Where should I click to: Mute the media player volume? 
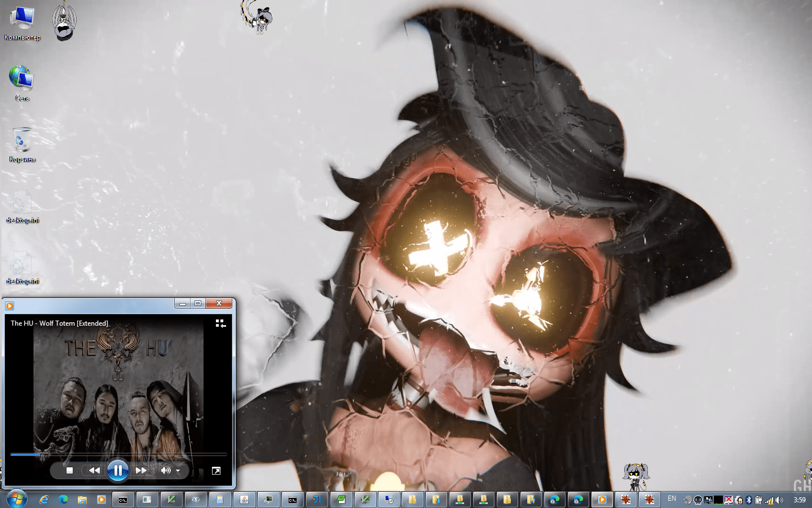[x=165, y=470]
